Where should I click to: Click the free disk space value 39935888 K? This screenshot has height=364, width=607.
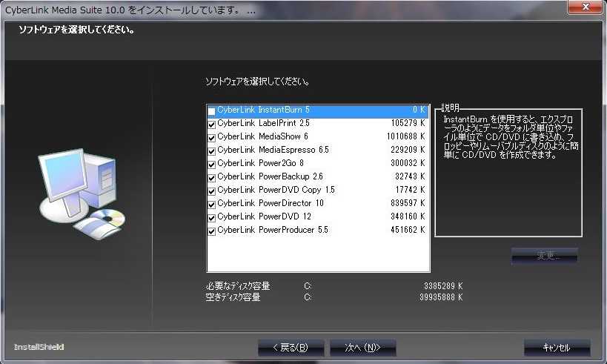(x=441, y=297)
